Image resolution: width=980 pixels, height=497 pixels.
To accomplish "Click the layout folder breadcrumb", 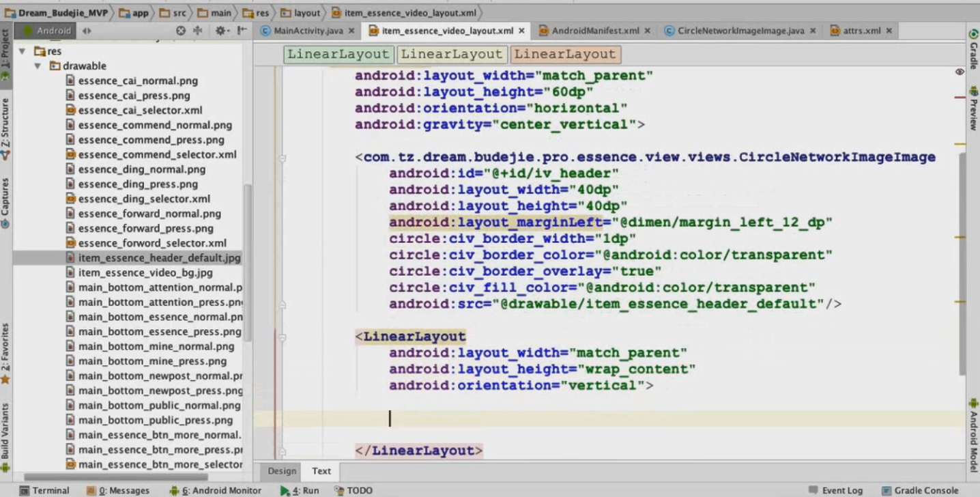I will pyautogui.click(x=300, y=13).
